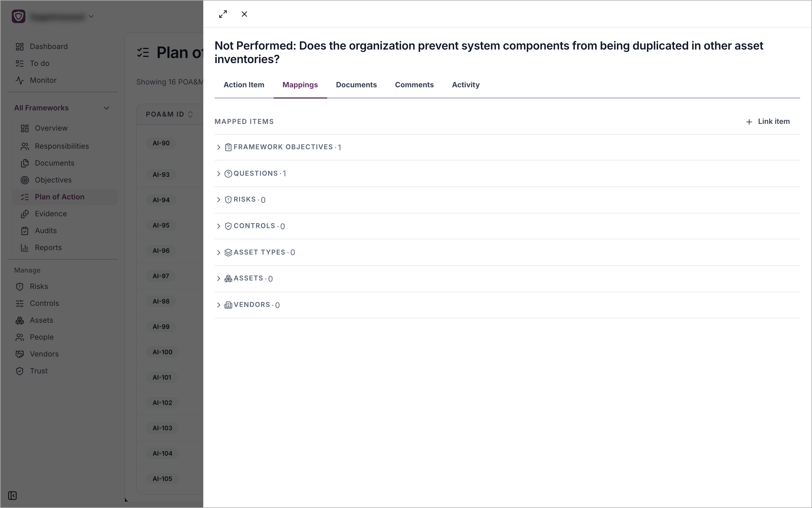The width and height of the screenshot is (812, 508).
Task: Click the Monitor pulse icon
Action: point(19,80)
